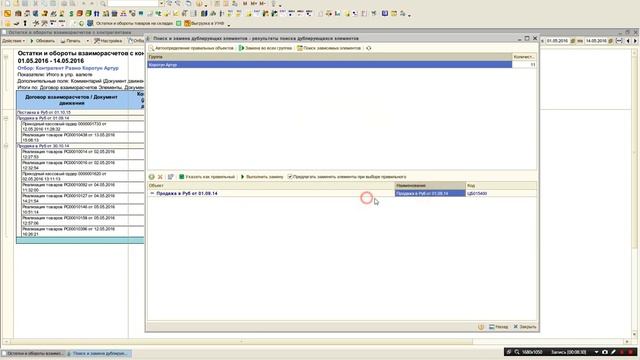
Task: Switch to 'Остатки и обороты взаим...' taskbar tab
Action: click(x=33, y=353)
